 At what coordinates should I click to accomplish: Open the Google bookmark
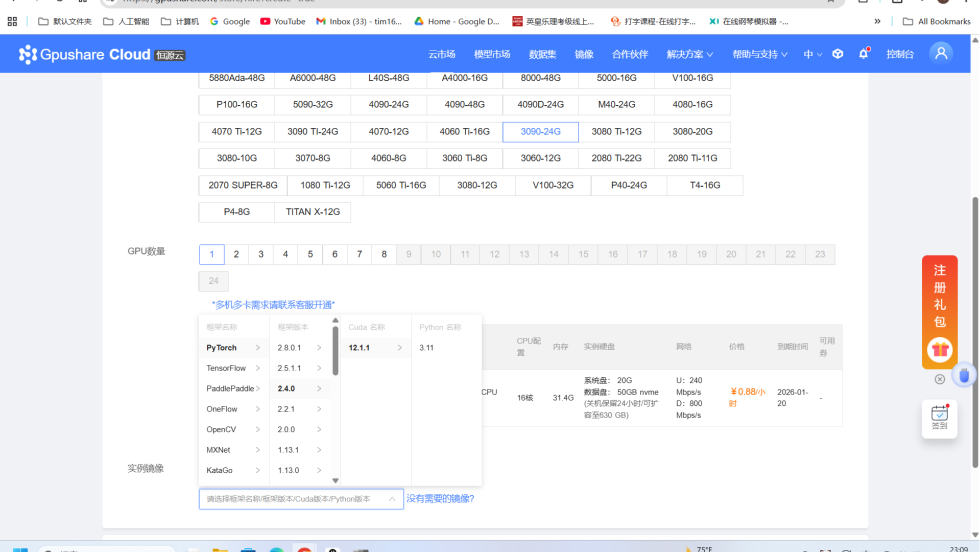click(x=230, y=21)
